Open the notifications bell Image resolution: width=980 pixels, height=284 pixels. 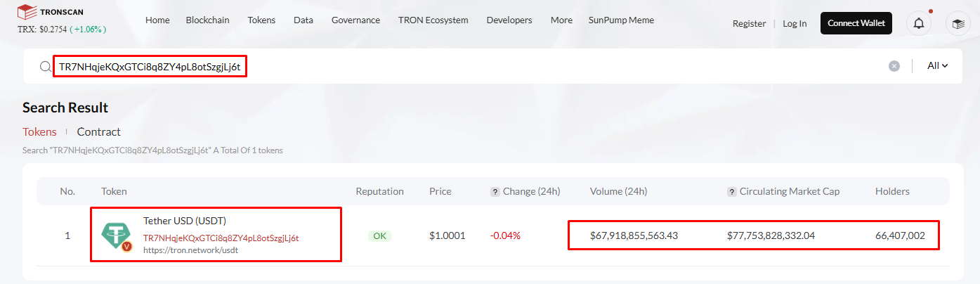click(919, 23)
